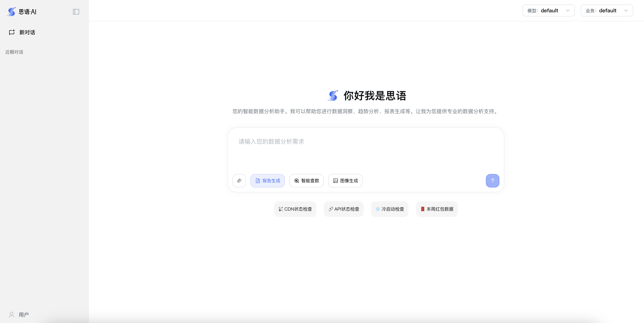Toggle the 智能查数 mode chip

click(x=306, y=181)
